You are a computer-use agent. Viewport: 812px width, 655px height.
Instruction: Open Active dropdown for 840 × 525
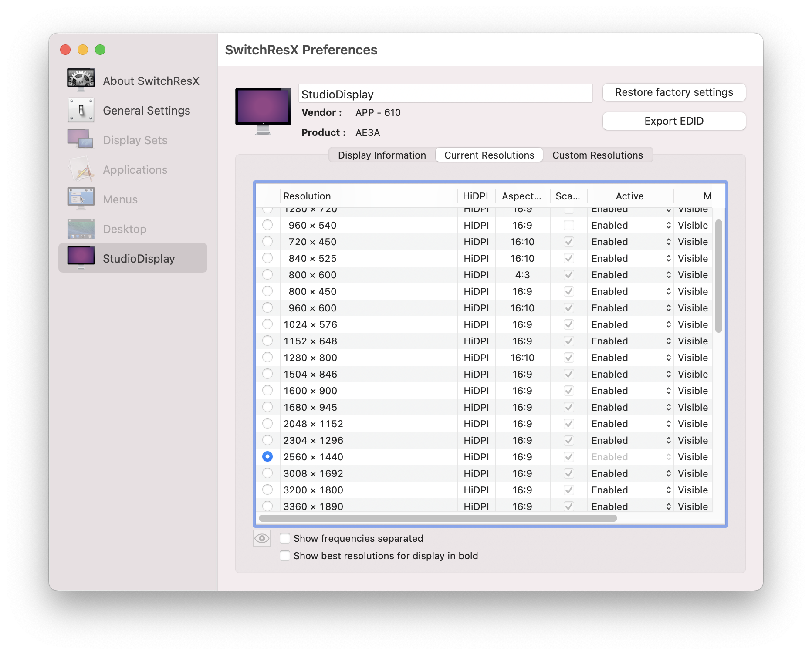click(631, 258)
